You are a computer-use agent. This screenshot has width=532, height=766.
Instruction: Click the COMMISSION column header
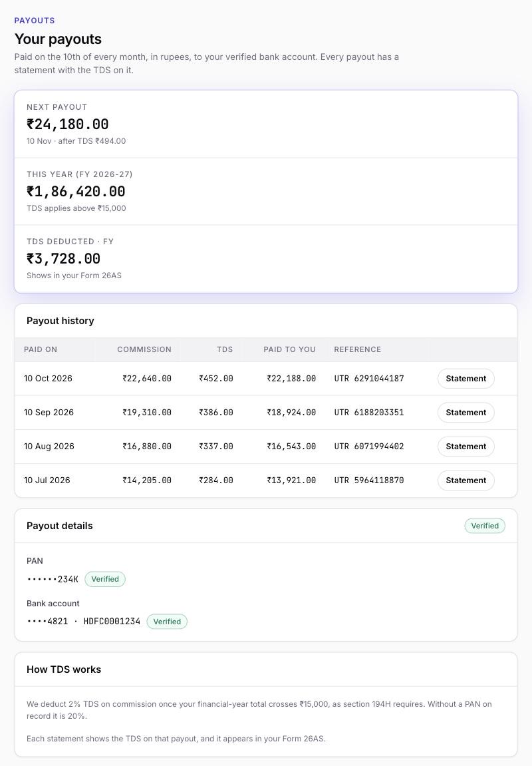144,349
